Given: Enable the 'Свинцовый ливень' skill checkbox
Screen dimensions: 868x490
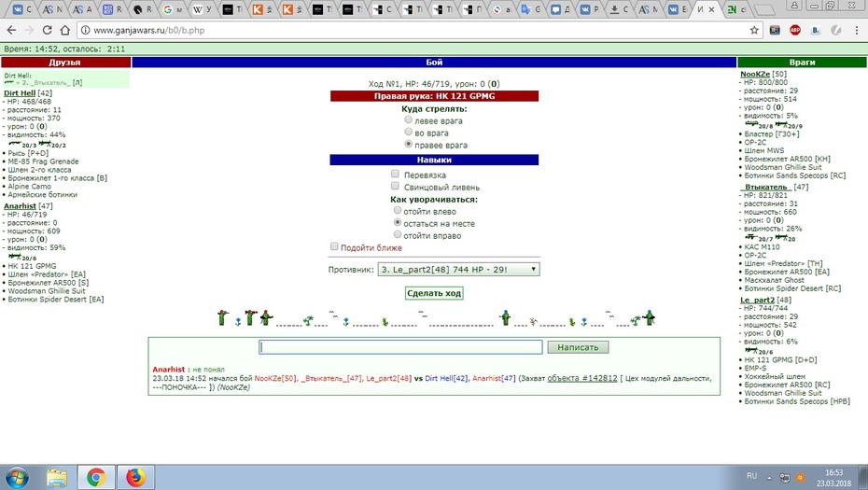Looking at the screenshot, I should click(x=395, y=186).
